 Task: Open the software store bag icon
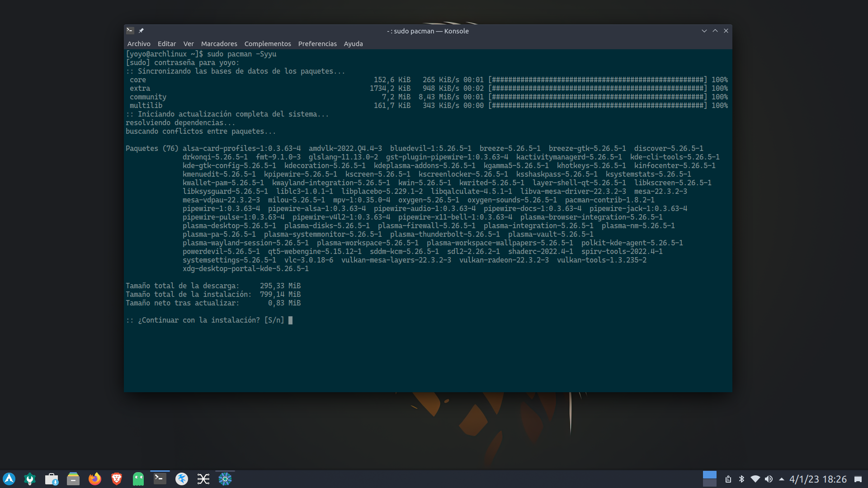[52, 479]
